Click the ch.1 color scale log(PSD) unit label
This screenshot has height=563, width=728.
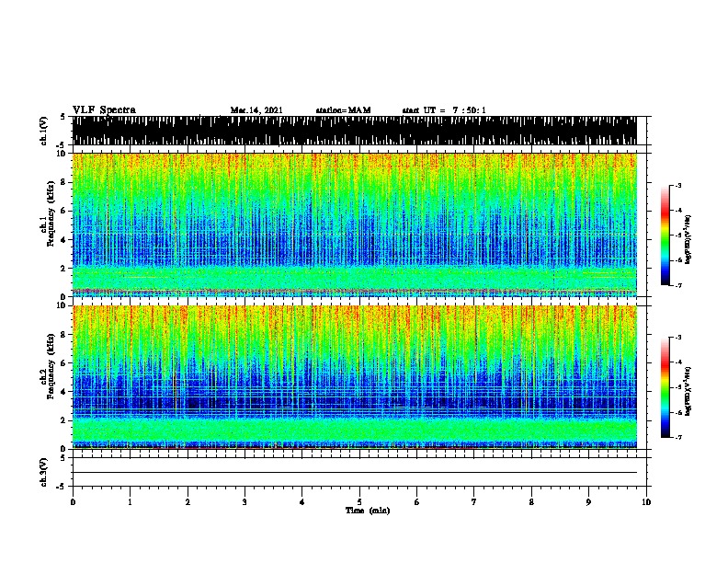688,240
